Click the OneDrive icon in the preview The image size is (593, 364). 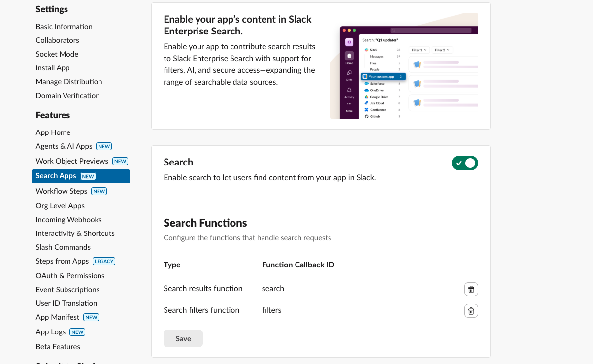pyautogui.click(x=367, y=90)
